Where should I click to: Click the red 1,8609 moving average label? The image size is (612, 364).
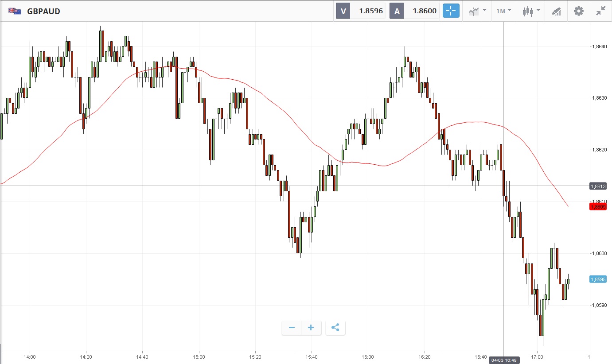tap(598, 207)
